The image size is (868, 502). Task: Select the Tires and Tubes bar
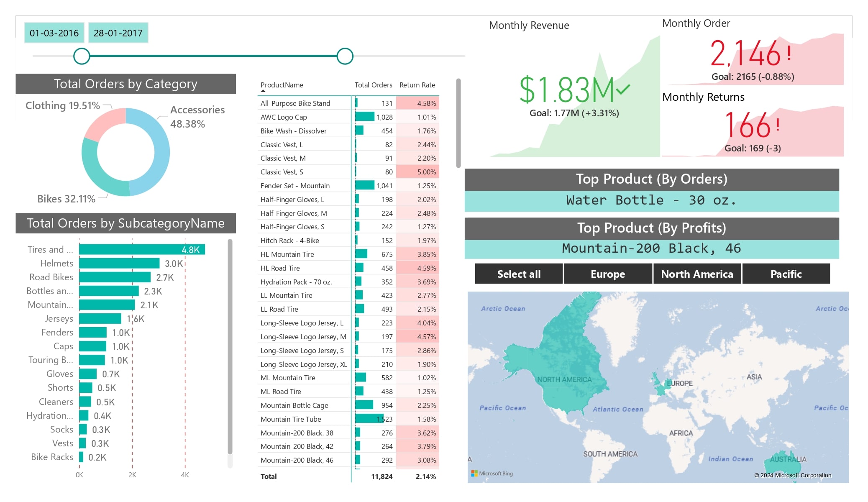tap(142, 249)
